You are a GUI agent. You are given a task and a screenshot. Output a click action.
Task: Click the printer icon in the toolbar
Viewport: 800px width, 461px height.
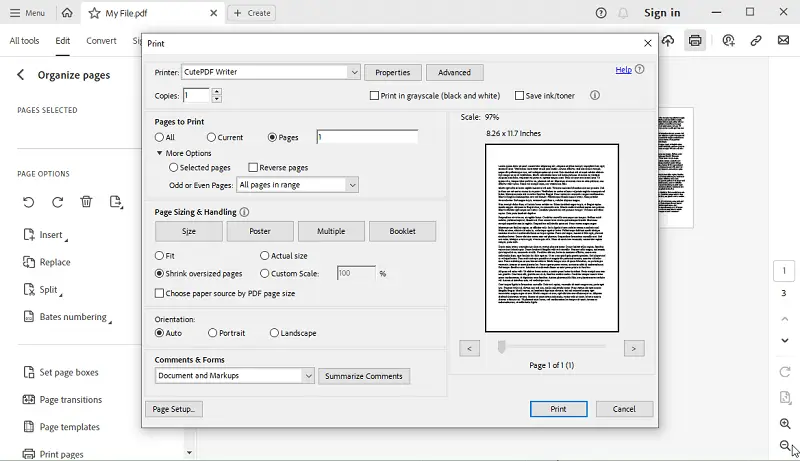[x=695, y=40]
